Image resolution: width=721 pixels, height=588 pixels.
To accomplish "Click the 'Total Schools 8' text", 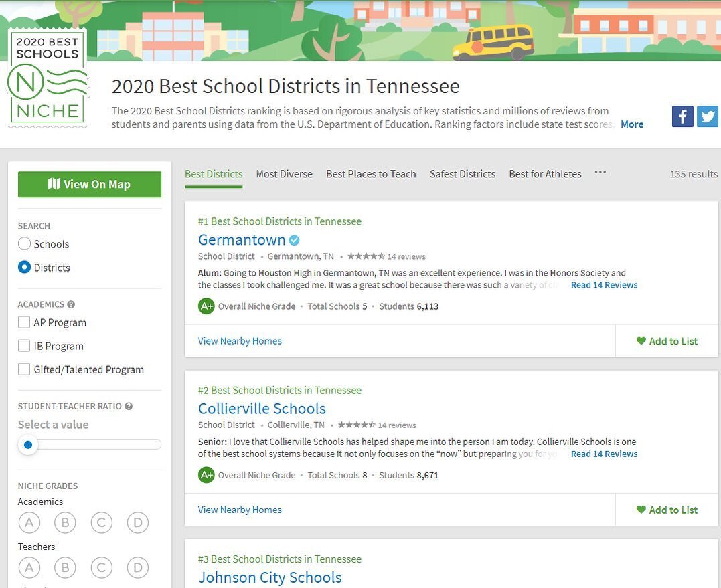I will [x=337, y=475].
